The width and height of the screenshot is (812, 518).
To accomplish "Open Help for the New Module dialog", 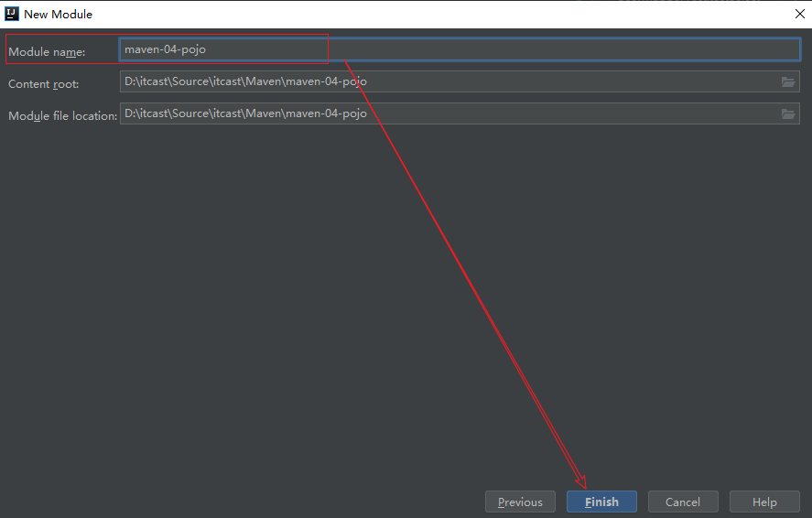I will point(764,502).
